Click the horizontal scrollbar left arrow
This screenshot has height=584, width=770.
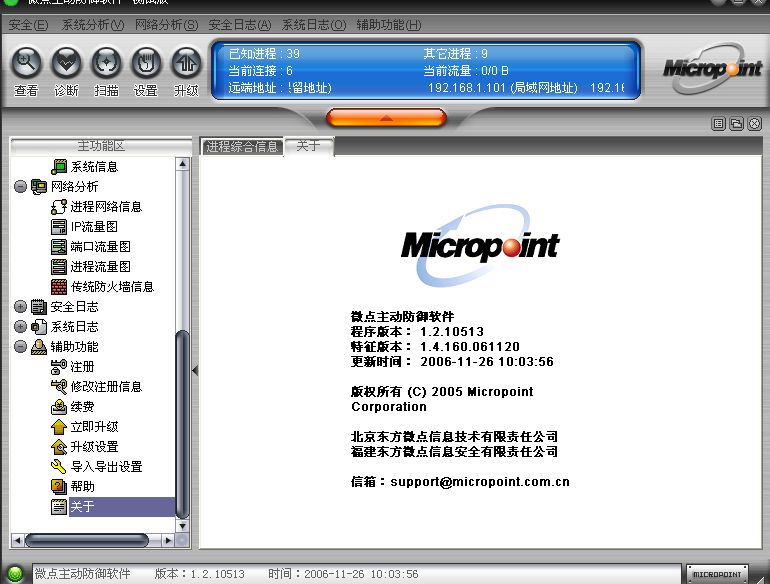click(17, 541)
